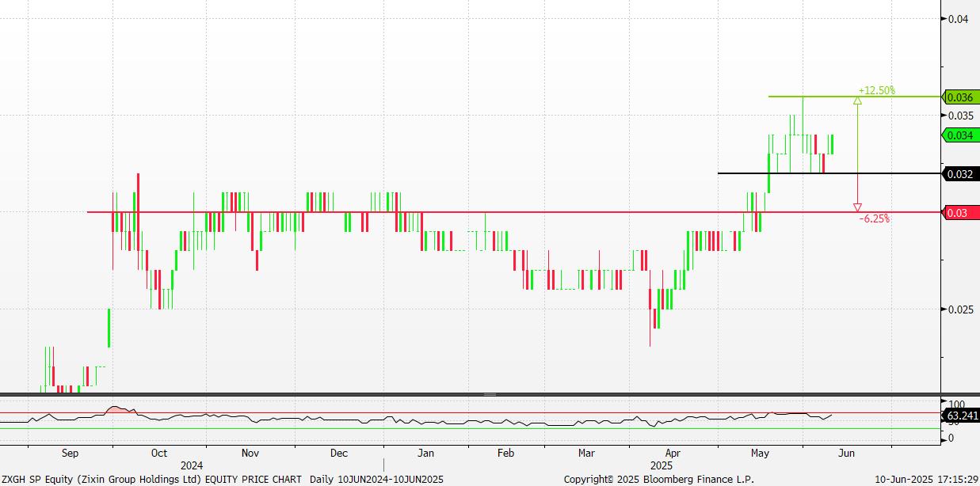
Task: Click the green upward arrow marker
Action: tap(857, 101)
